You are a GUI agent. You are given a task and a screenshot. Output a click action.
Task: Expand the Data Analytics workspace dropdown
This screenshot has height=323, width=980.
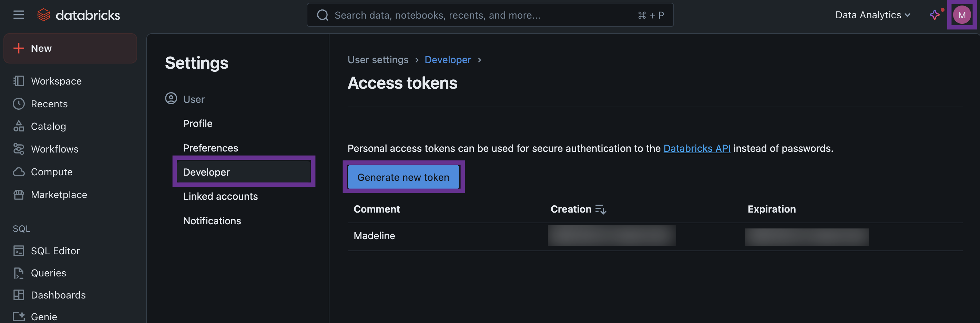872,15
